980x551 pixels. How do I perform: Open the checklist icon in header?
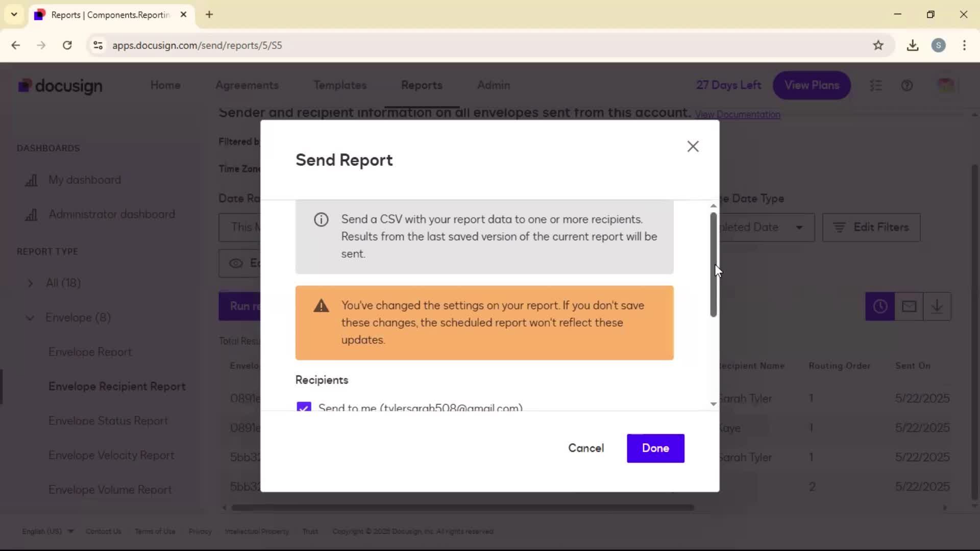tap(876, 86)
